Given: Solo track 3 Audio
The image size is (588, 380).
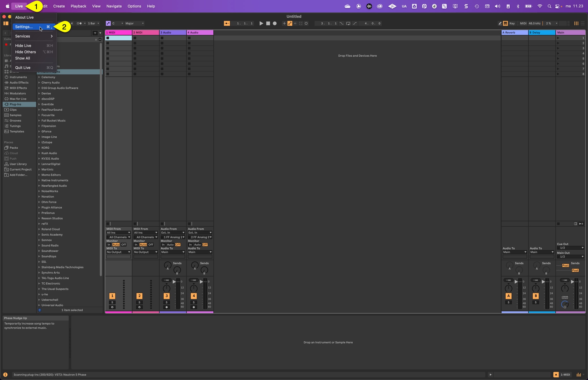Looking at the screenshot, I should (166, 302).
